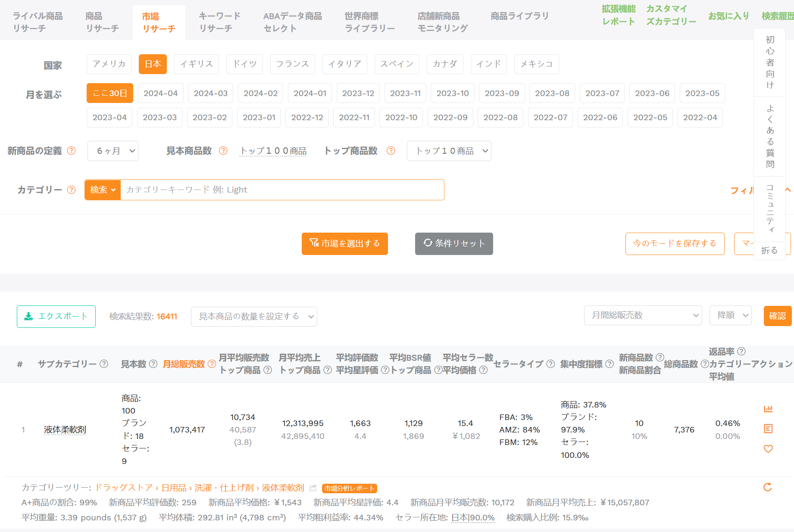Open the 商品ライブラリ tab
The image size is (794, 532).
pos(519,16)
